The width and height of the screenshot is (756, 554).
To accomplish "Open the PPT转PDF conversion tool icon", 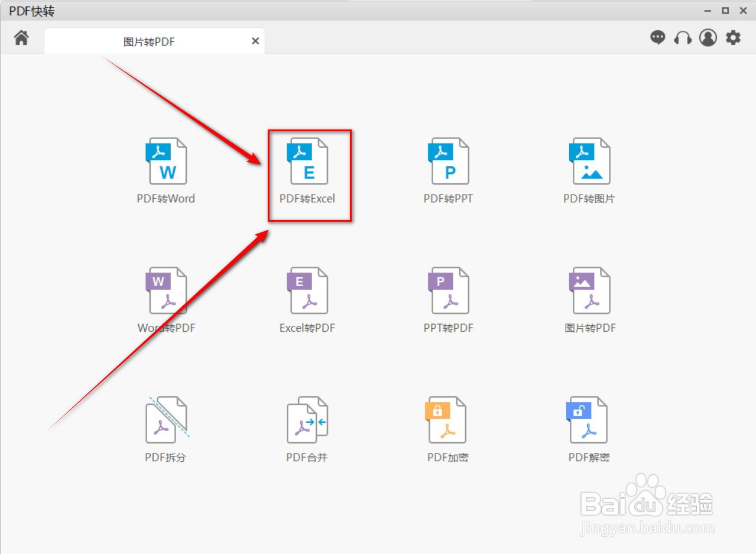I will pyautogui.click(x=448, y=290).
